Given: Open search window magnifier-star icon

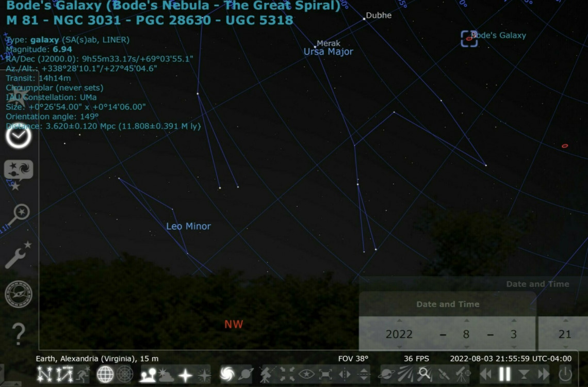Looking at the screenshot, I should tap(18, 215).
